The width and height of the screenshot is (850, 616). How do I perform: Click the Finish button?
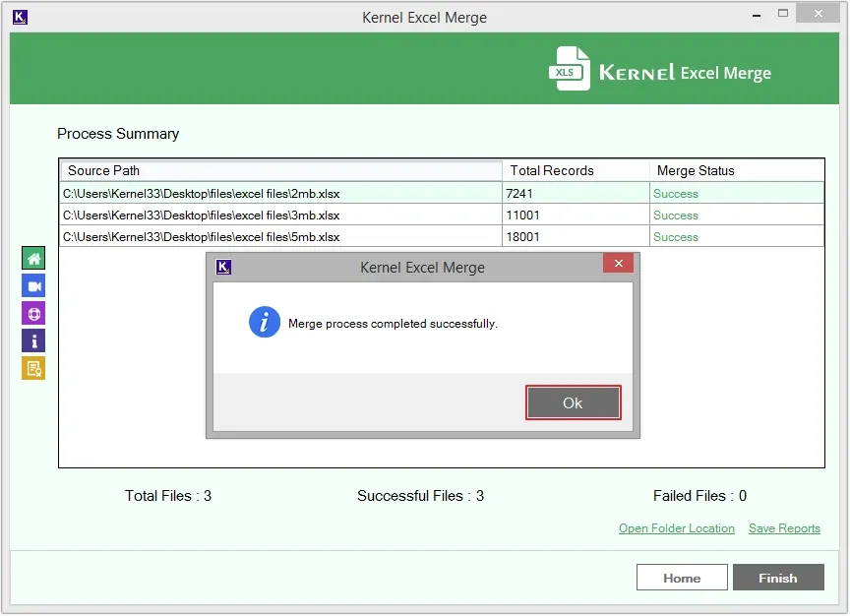tap(777, 578)
